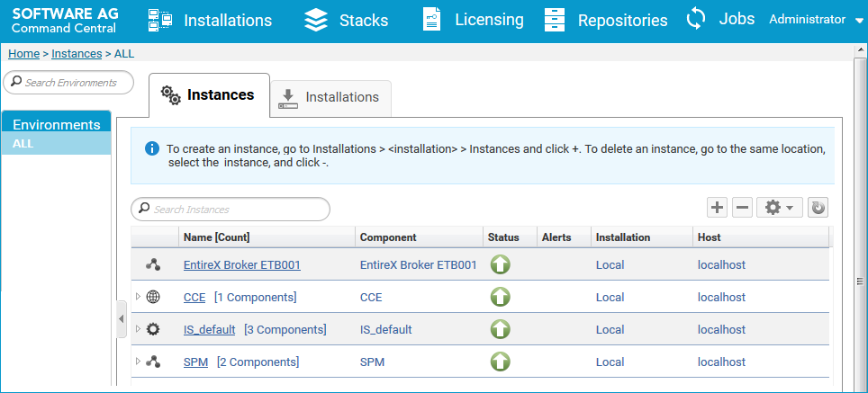Click the remove instance minus icon

(x=742, y=208)
